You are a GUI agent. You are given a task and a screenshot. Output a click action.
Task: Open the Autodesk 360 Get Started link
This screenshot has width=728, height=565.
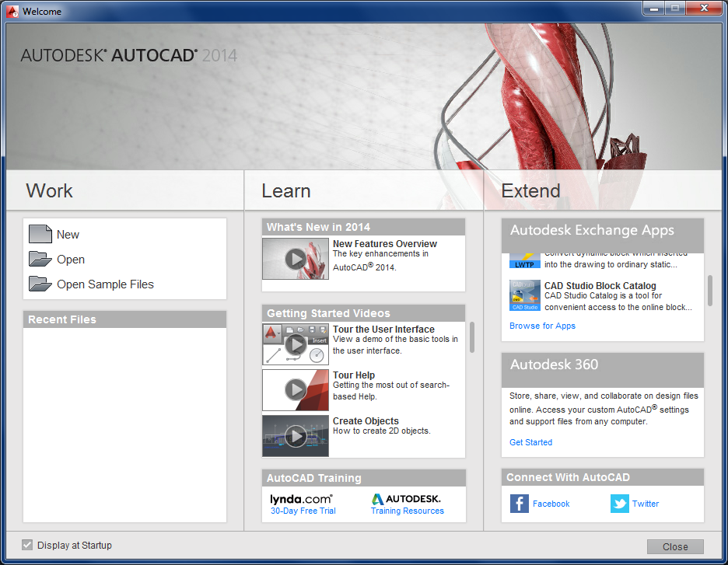pyautogui.click(x=530, y=442)
